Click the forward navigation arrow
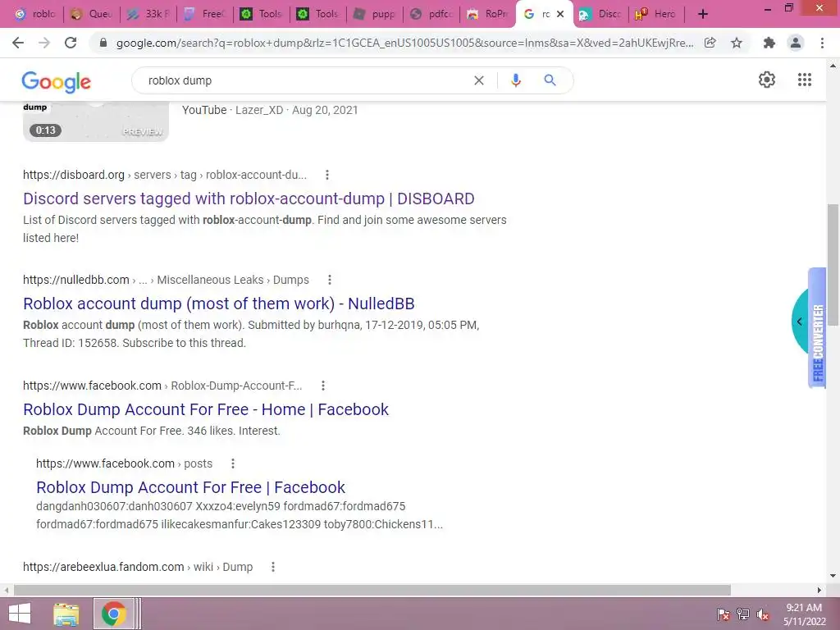This screenshot has height=630, width=840. [44, 43]
